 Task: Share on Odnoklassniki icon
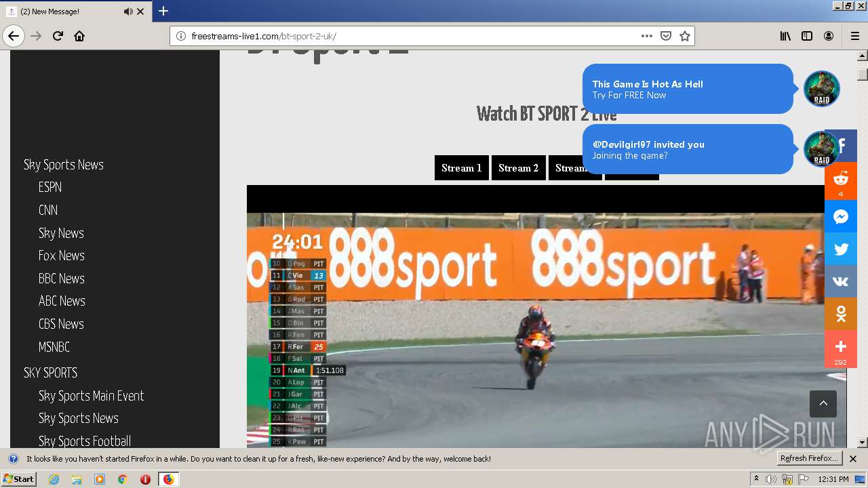click(x=841, y=314)
